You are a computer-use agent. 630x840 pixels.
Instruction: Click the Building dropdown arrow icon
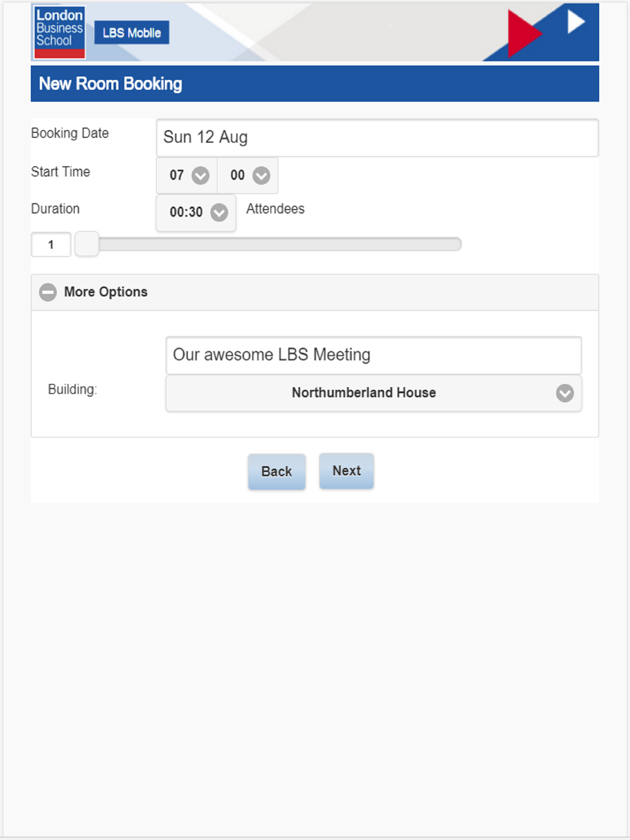[x=565, y=393]
